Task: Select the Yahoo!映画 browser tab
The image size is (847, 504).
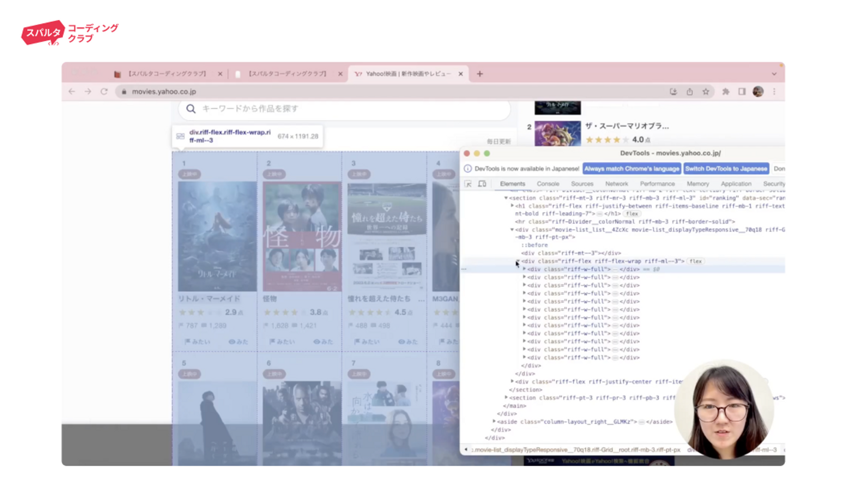Action: tap(408, 74)
